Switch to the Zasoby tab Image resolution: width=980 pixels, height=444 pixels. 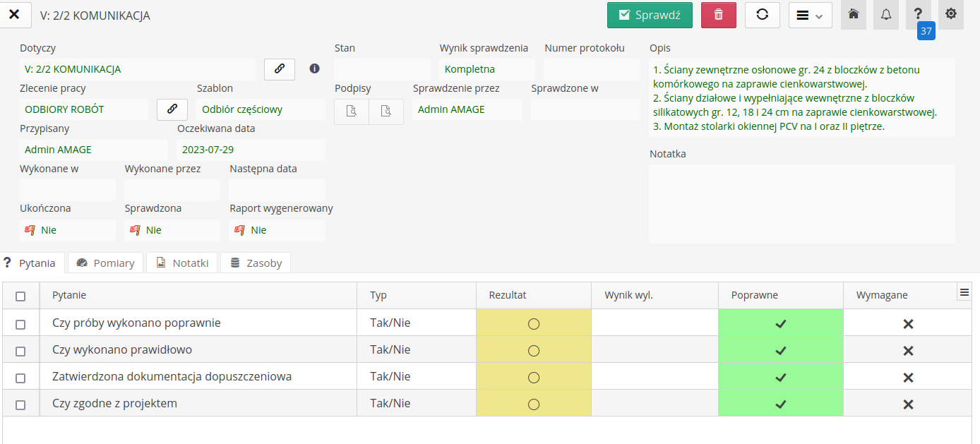click(x=256, y=263)
